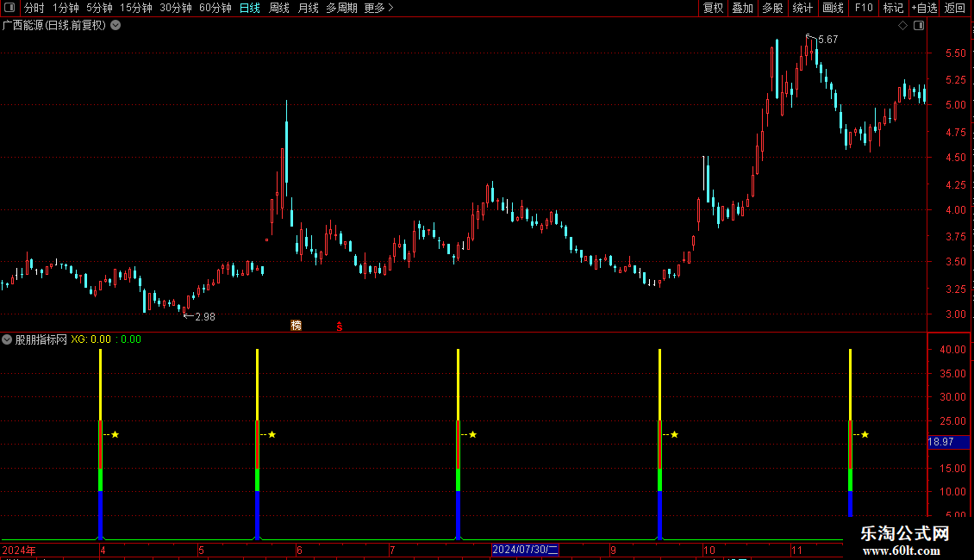The image size is (974, 560).
Task: Expand the 更多 periods menu
Action: click(x=378, y=8)
